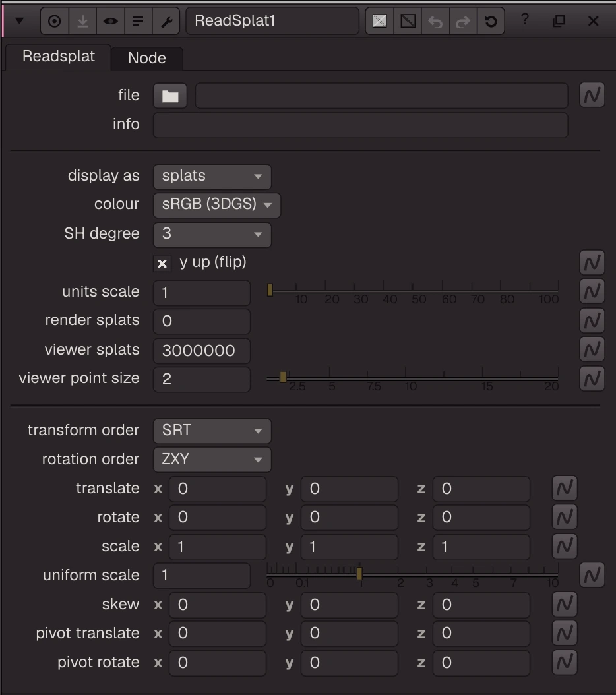616x695 pixels.
Task: Open the animation menu for rotate
Action: pyautogui.click(x=565, y=517)
